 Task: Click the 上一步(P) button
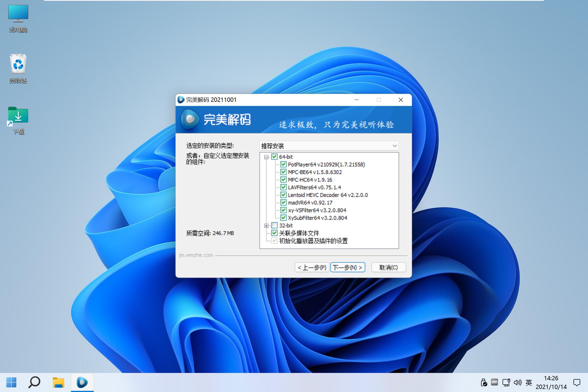coord(312,267)
